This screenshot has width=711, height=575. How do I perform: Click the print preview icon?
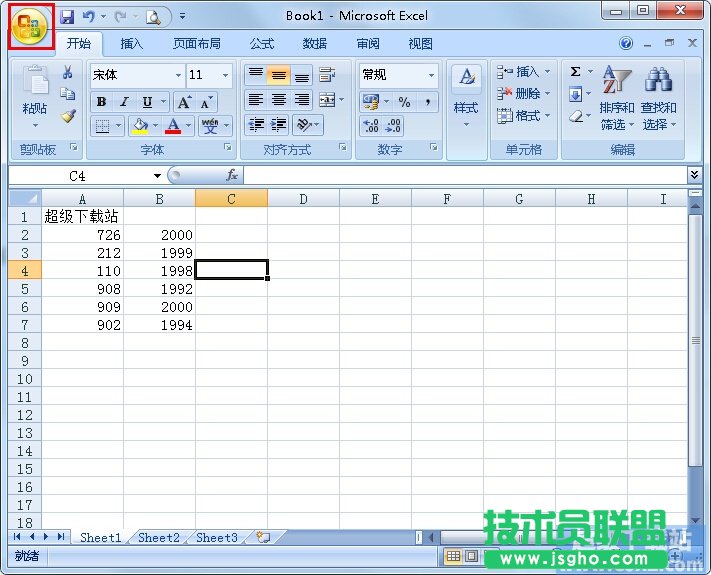click(x=153, y=17)
